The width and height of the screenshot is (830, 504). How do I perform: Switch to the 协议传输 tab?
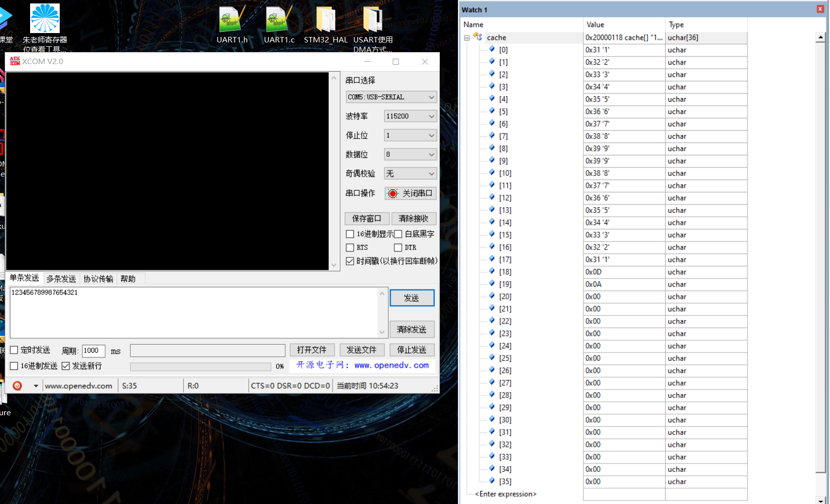click(98, 279)
